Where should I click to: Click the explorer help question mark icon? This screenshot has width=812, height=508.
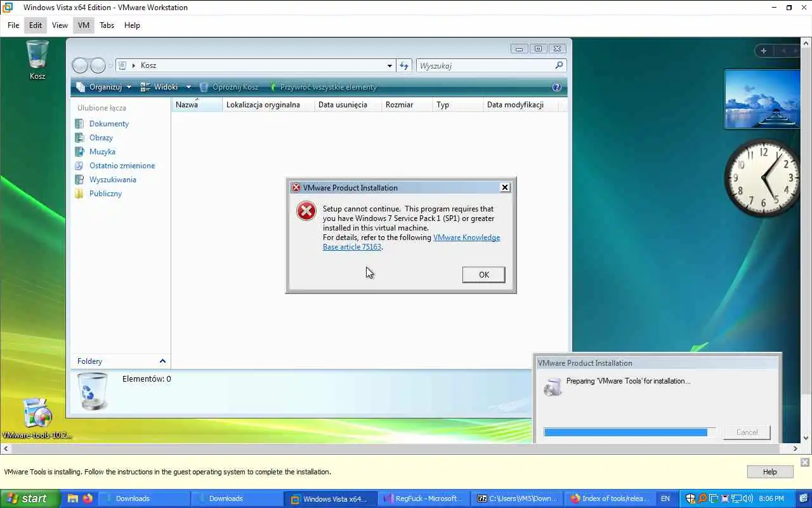557,87
